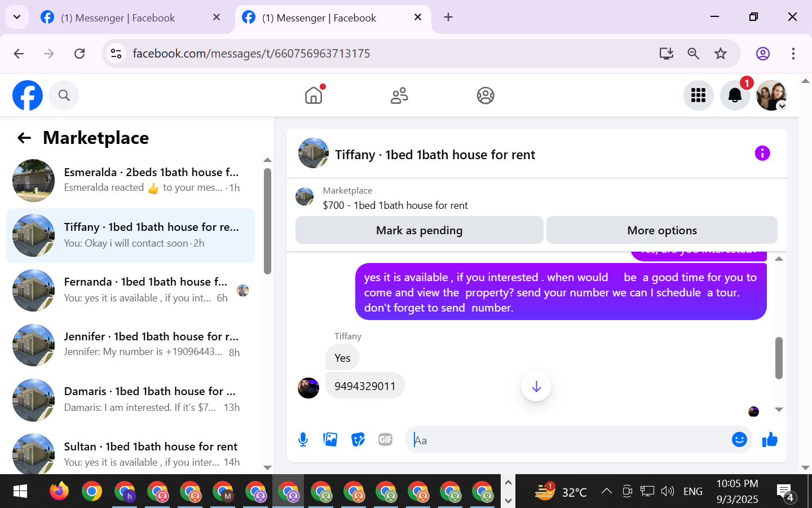
Task: Open the Chrome profile icon
Action: click(763, 54)
